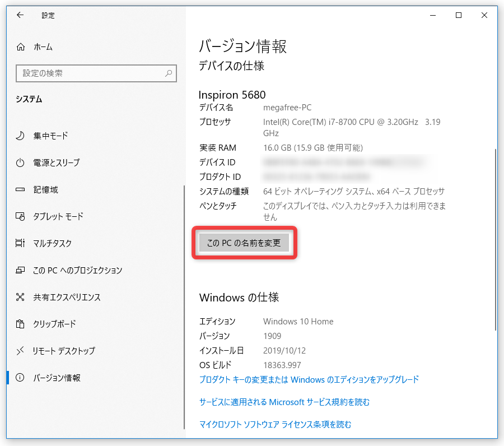
Task: Click the shared experiences icon
Action: coord(20,297)
